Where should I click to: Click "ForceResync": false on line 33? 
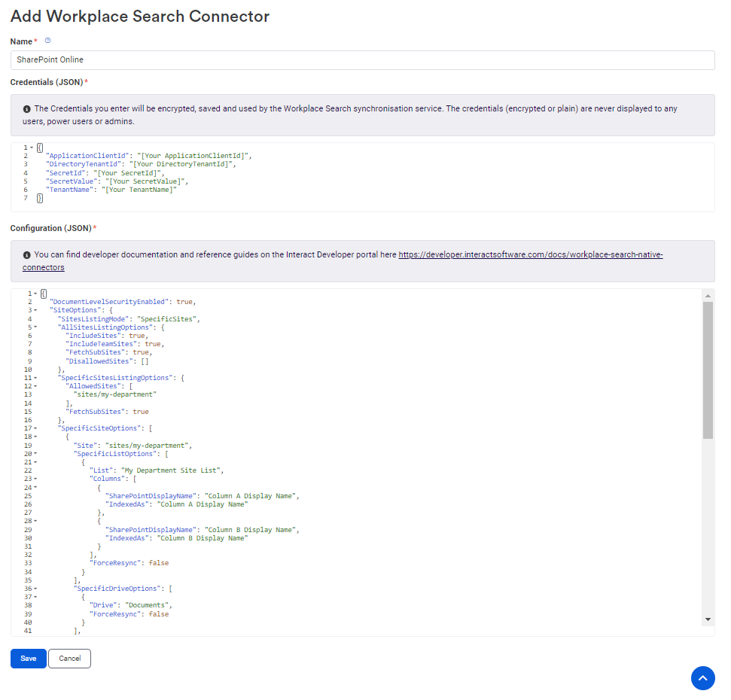point(129,564)
